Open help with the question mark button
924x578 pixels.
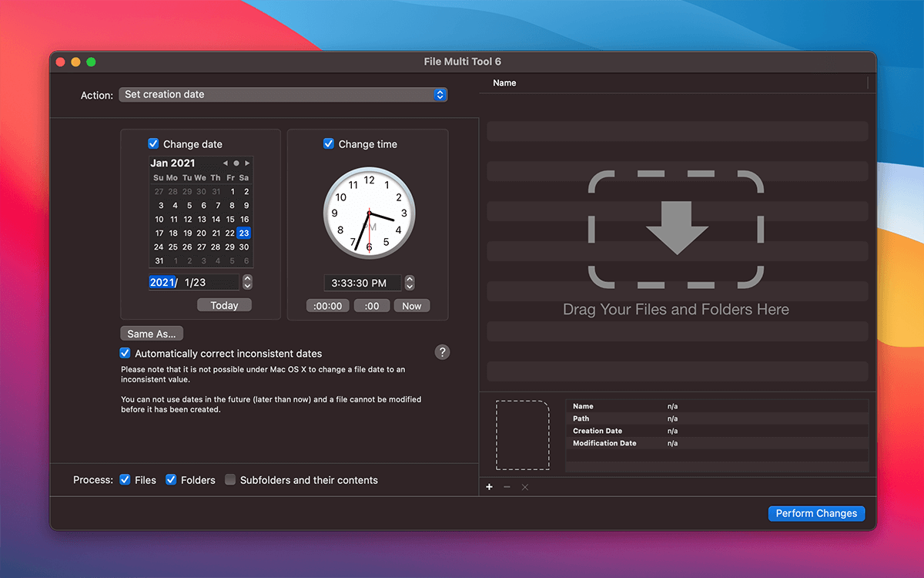(442, 352)
